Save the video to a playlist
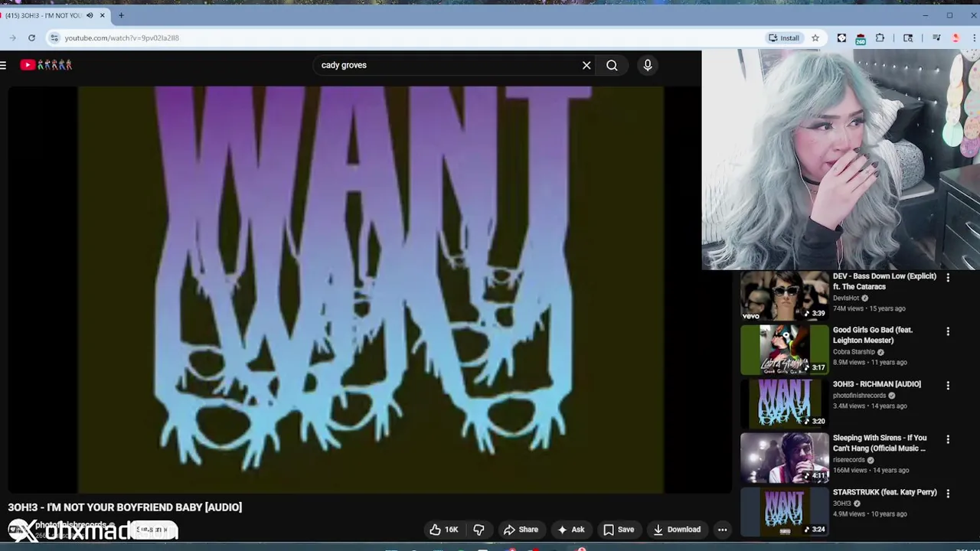Screen dimensions: 980x551 coord(619,530)
